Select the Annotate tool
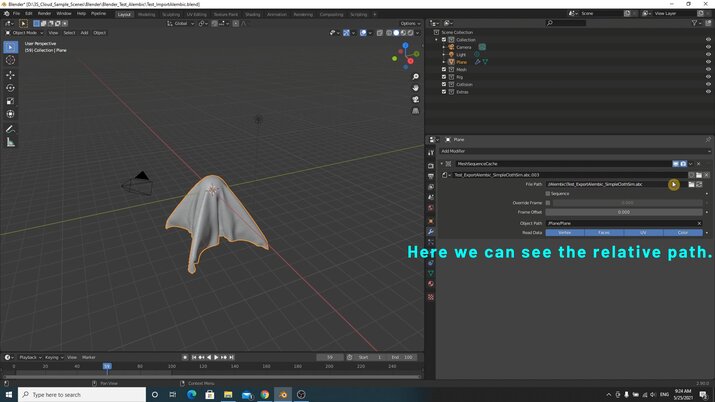The image size is (715, 402). tap(10, 129)
